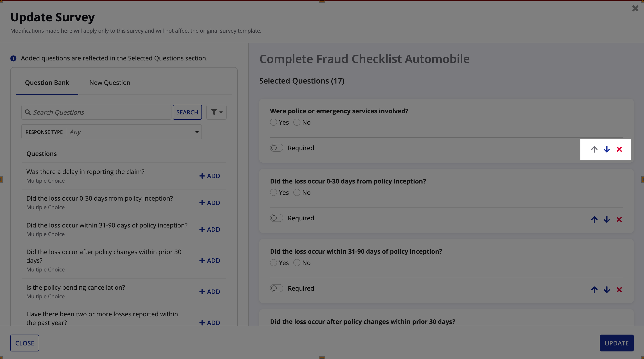The width and height of the screenshot is (644, 359).
Task: Toggle Required for police or emergency question
Action: pyautogui.click(x=276, y=148)
